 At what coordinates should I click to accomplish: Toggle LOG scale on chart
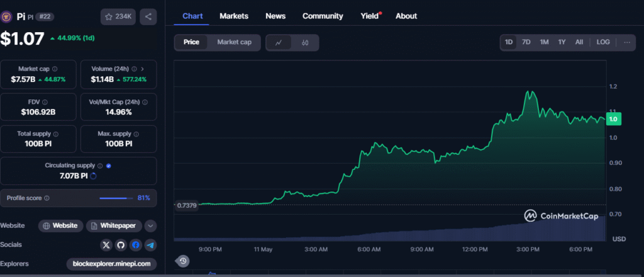pos(603,42)
